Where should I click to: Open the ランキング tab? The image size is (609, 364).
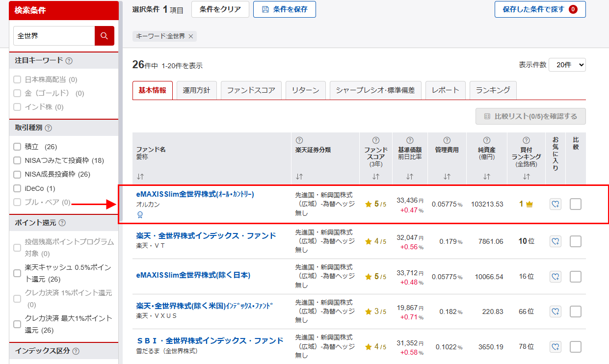click(x=493, y=90)
